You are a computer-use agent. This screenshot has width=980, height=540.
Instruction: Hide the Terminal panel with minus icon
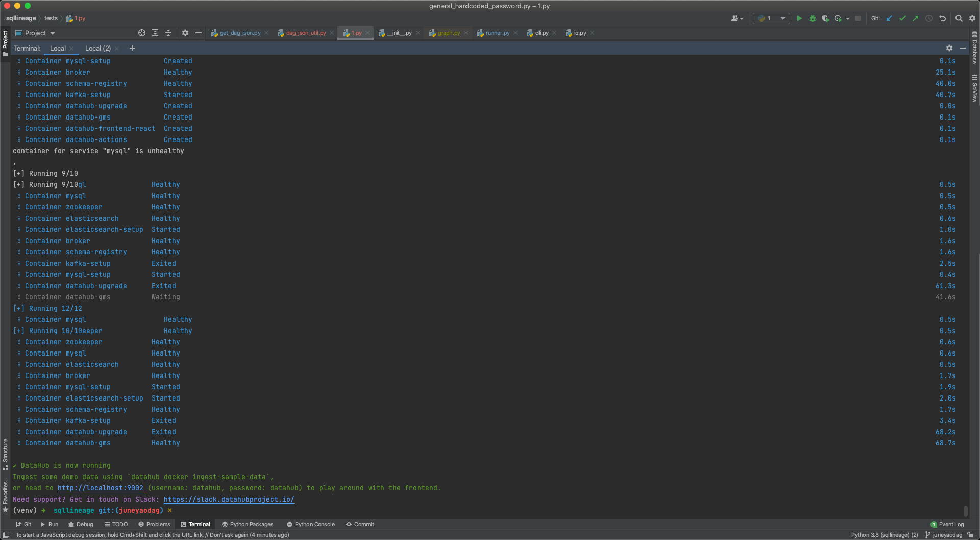pyautogui.click(x=963, y=48)
